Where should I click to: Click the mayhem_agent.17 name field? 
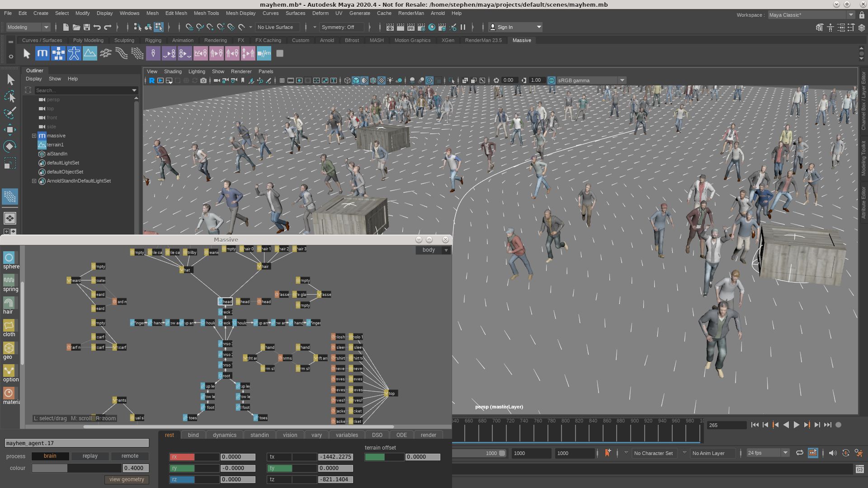(x=76, y=443)
